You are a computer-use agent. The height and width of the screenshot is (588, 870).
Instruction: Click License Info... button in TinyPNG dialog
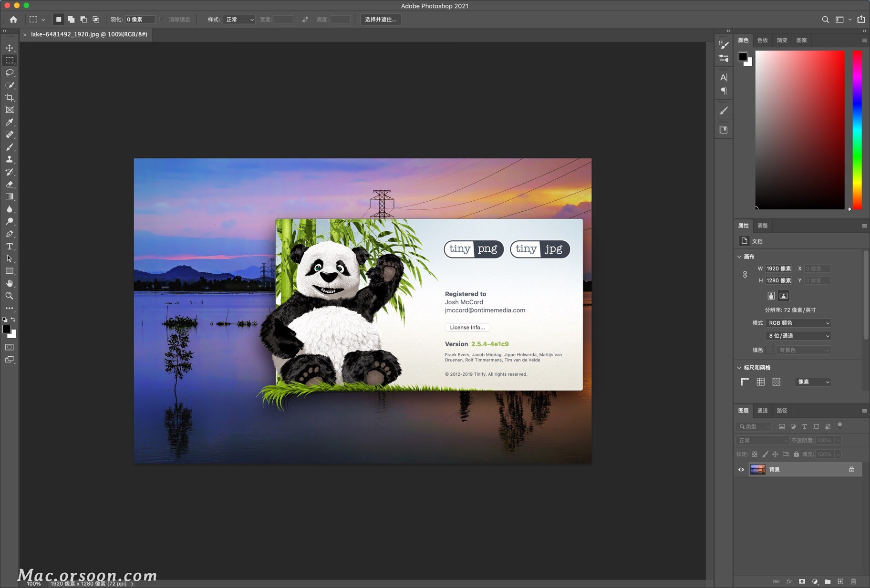[467, 327]
